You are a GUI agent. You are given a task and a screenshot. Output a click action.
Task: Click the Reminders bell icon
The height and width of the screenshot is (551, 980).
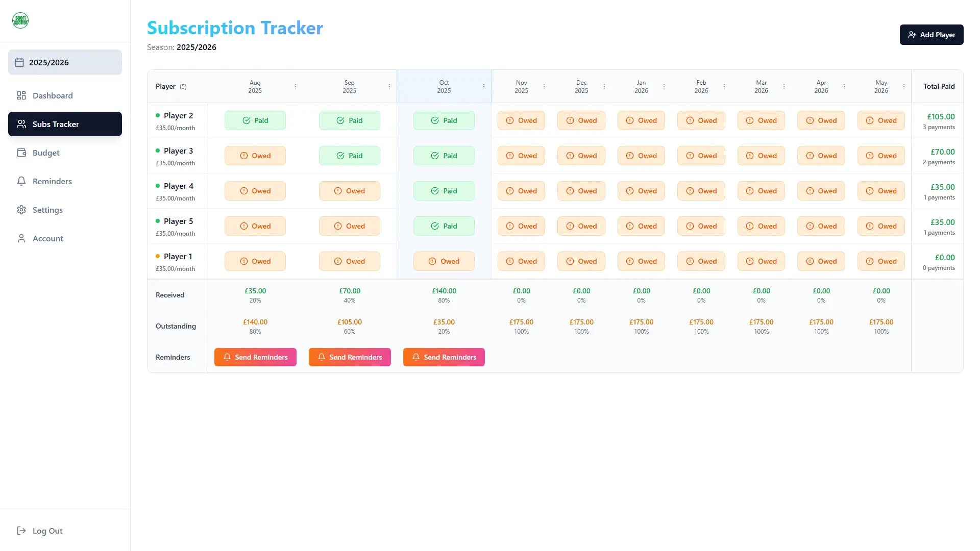[x=21, y=181]
